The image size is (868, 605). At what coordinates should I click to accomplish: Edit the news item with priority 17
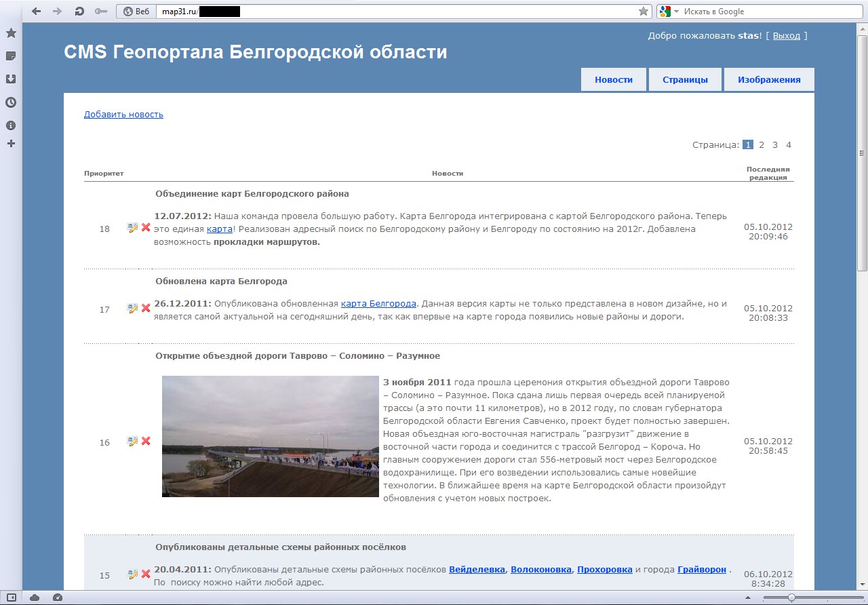coord(133,309)
